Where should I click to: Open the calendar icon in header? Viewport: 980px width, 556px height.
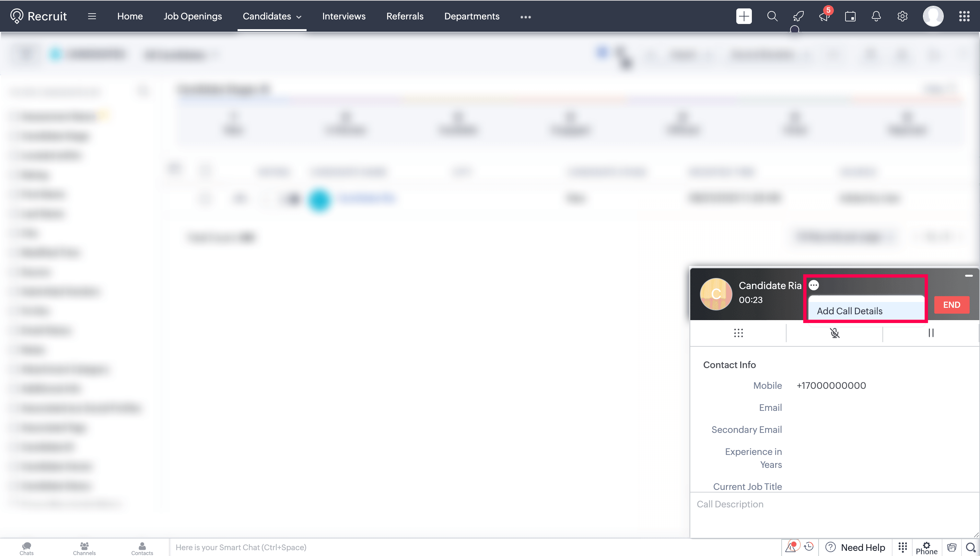tap(850, 16)
